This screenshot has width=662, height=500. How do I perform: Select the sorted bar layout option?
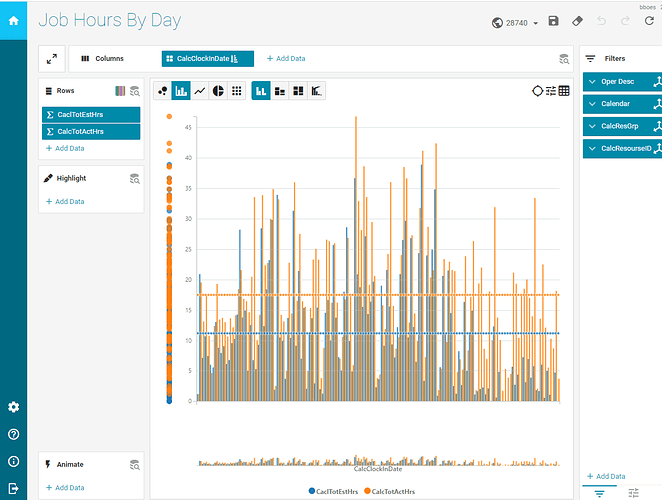point(316,91)
